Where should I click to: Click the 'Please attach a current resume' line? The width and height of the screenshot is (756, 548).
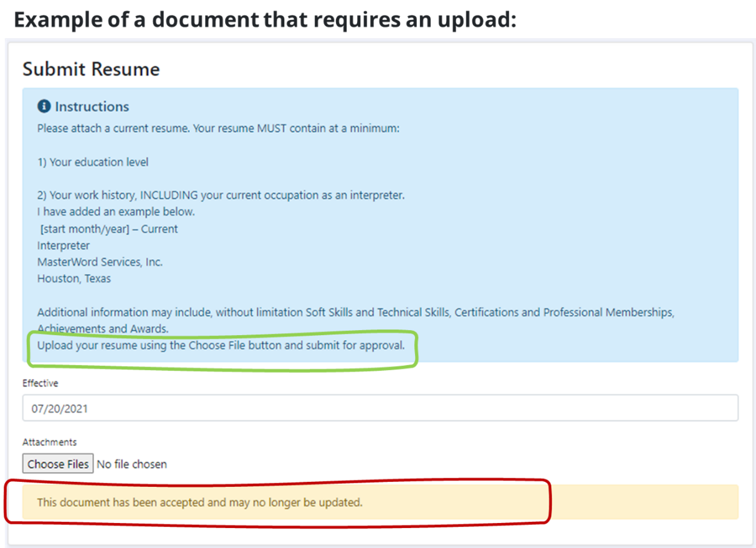pyautogui.click(x=218, y=129)
